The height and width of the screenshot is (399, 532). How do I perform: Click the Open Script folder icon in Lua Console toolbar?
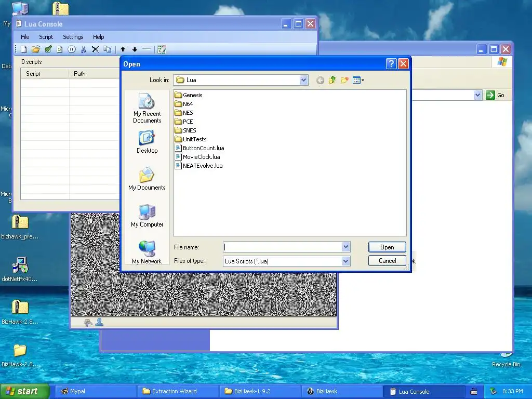click(x=36, y=49)
